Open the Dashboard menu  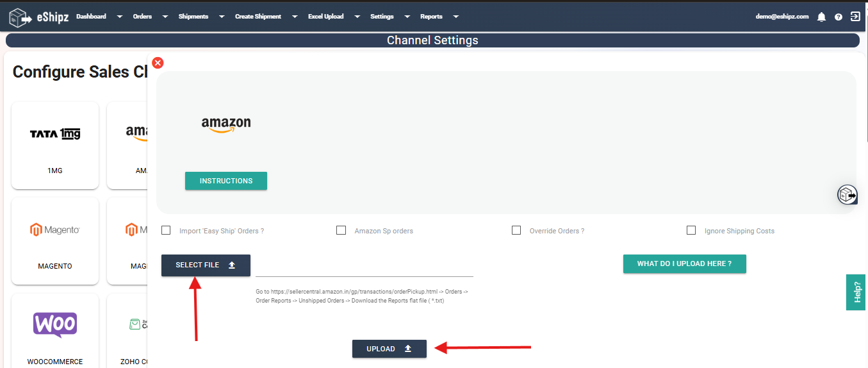click(x=91, y=17)
